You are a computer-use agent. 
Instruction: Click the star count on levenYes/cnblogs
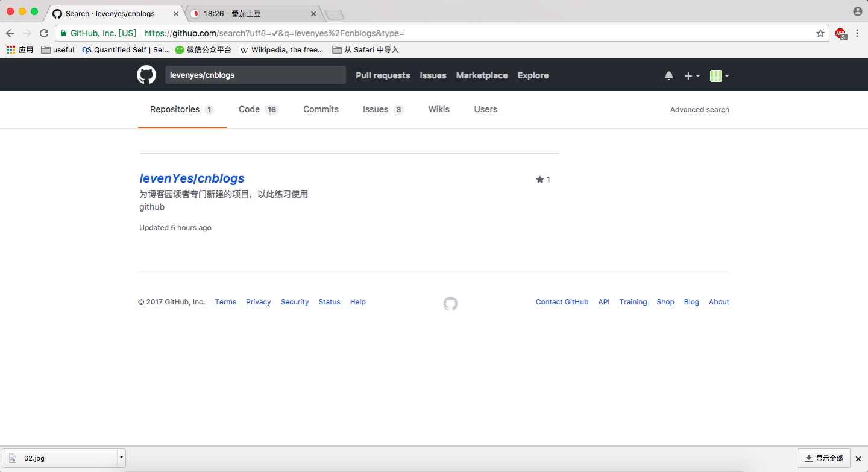543,180
